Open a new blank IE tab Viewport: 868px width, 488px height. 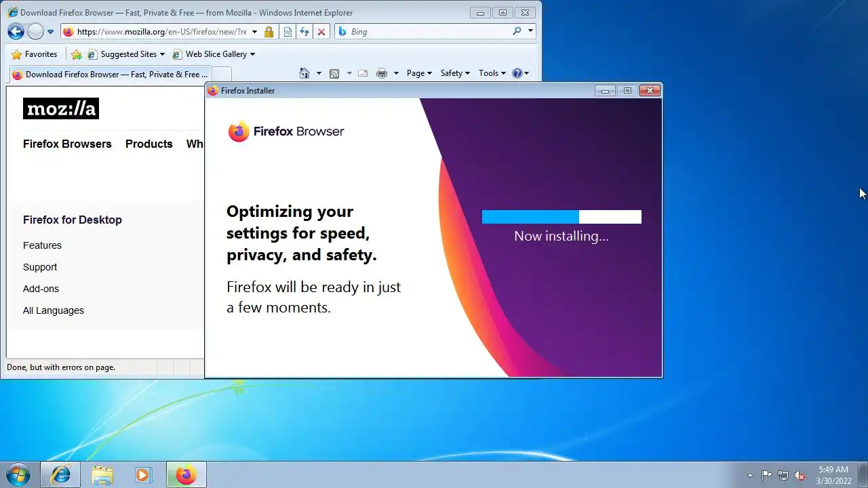pyautogui.click(x=222, y=75)
